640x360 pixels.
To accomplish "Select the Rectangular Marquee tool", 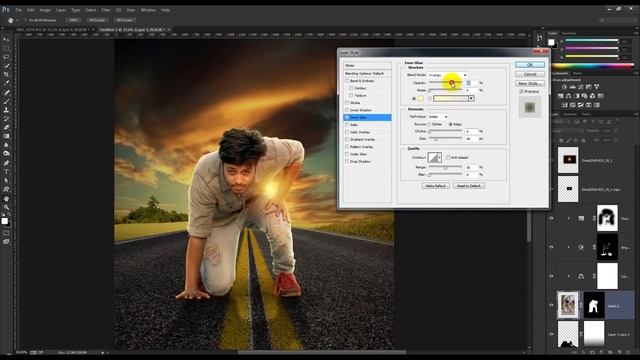I will coord(6,48).
